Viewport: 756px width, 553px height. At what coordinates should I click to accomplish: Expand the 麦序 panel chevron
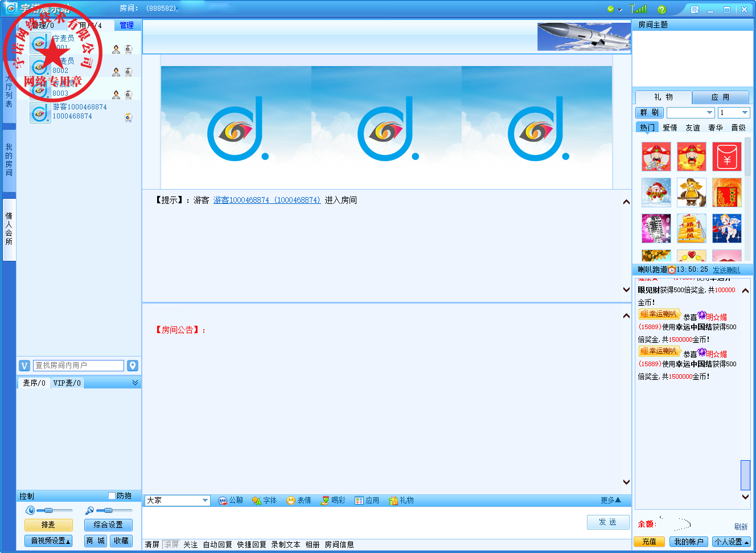[x=135, y=383]
